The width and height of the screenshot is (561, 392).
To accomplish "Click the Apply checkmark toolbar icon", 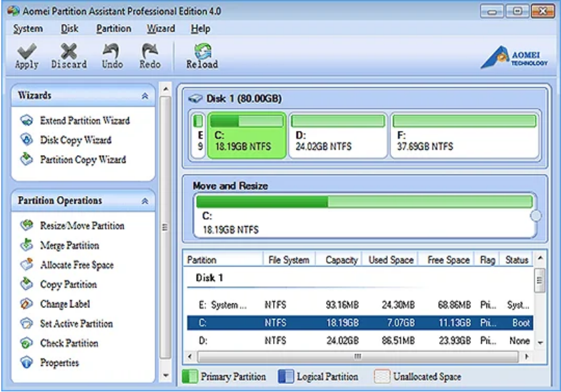I will click(x=27, y=51).
